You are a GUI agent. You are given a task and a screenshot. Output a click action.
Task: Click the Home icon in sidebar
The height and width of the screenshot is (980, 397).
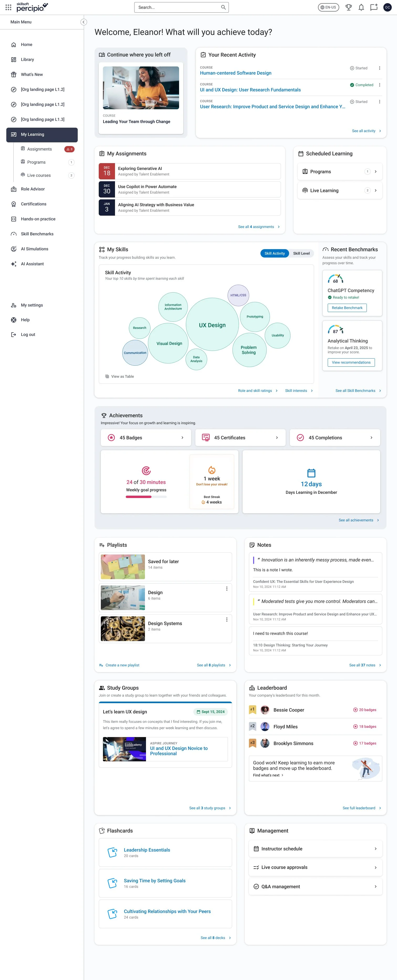(x=14, y=45)
